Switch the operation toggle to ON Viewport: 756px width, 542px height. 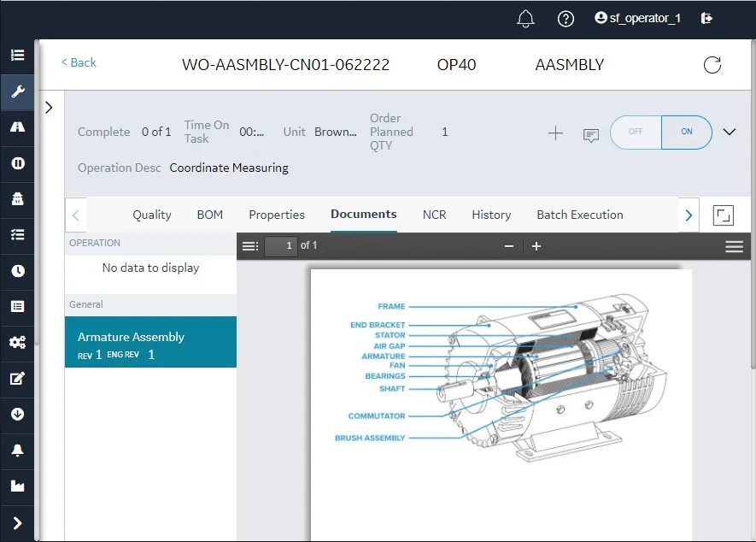687,132
